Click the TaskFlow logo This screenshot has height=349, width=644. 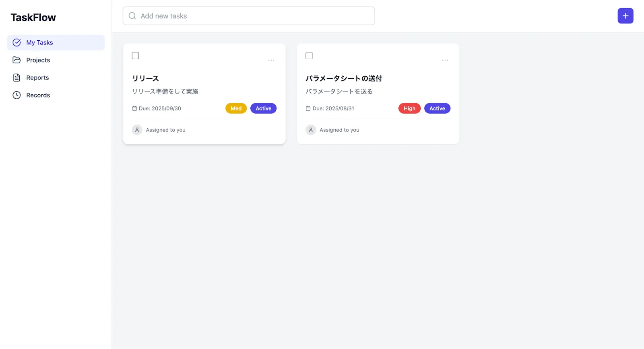click(33, 17)
